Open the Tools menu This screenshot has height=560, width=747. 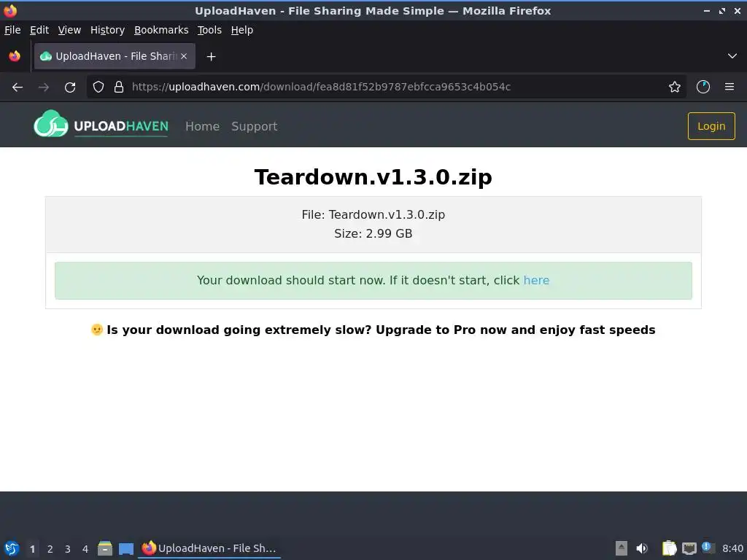209,30
